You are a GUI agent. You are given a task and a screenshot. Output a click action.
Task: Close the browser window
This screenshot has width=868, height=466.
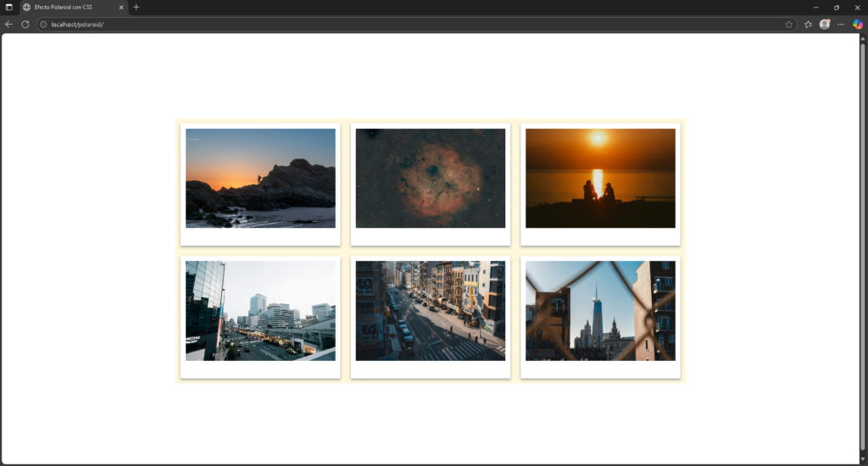click(x=858, y=7)
